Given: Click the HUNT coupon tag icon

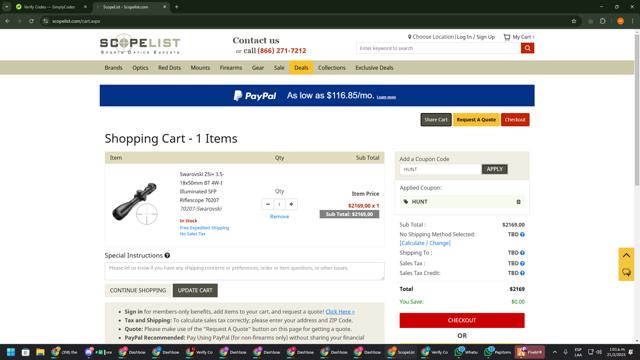Looking at the screenshot, I should (x=406, y=202).
